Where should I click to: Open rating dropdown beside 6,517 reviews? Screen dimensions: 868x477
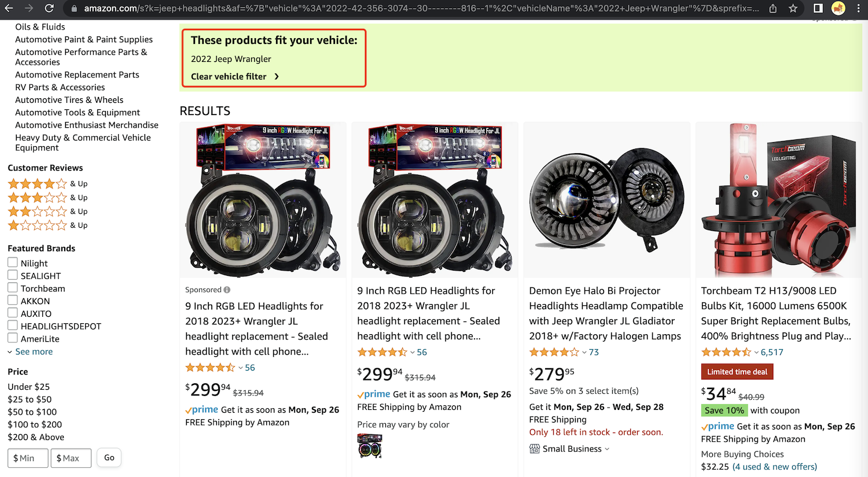756,352
